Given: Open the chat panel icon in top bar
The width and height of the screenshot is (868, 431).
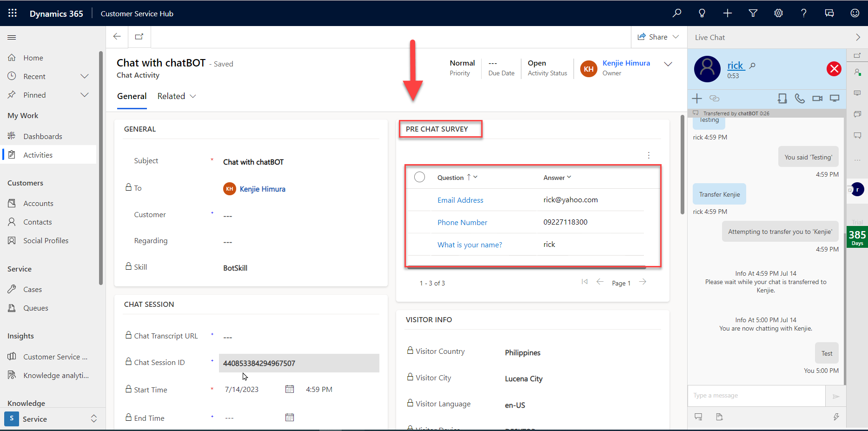Looking at the screenshot, I should (829, 13).
